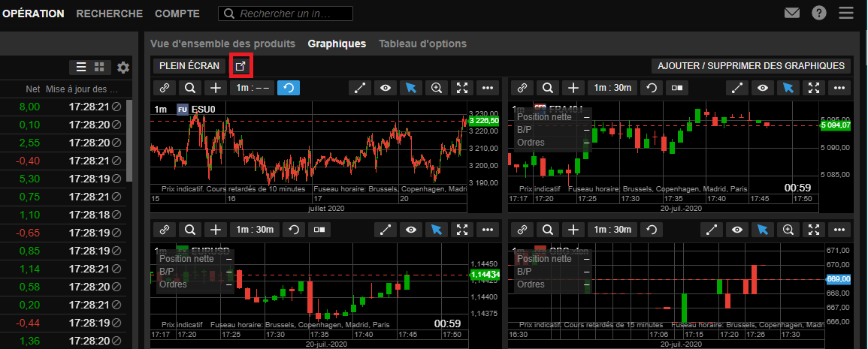Viewport: 868px width, 349px height.
Task: Select the trendline drawing tool on ESU0 chart
Action: (x=360, y=88)
